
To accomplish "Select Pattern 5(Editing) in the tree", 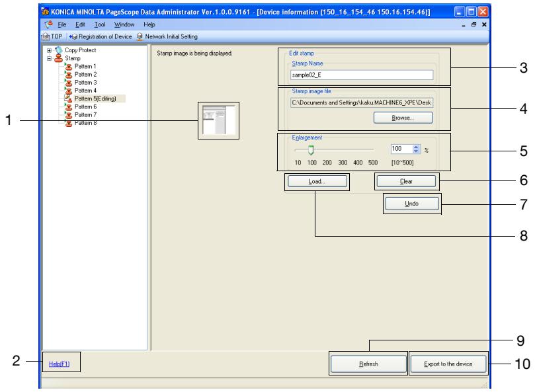I will (x=95, y=98).
